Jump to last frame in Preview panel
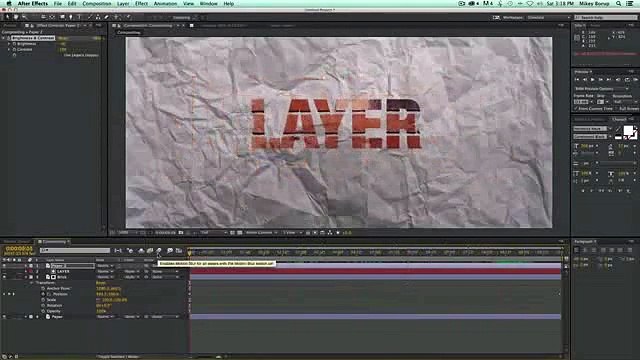This screenshot has height=360, width=640. (609, 80)
